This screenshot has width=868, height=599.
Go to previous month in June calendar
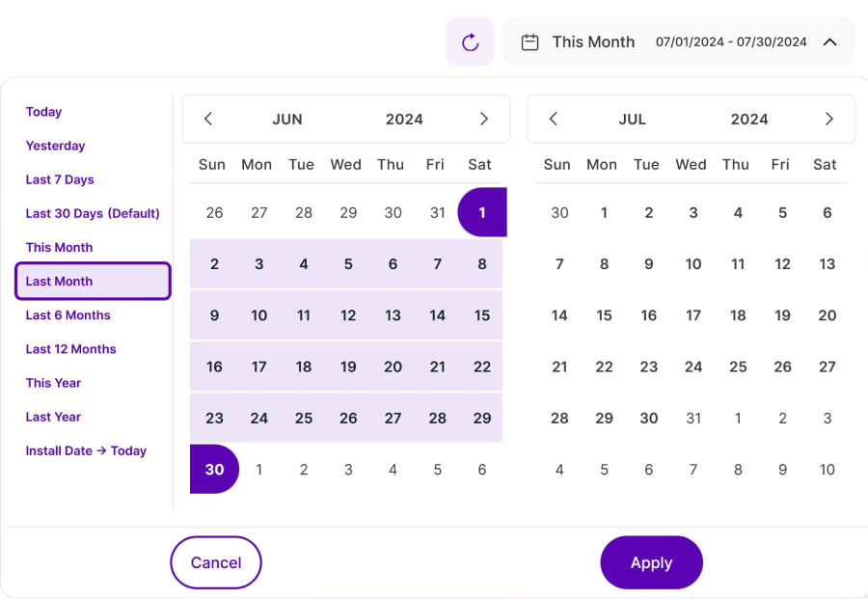(x=208, y=120)
